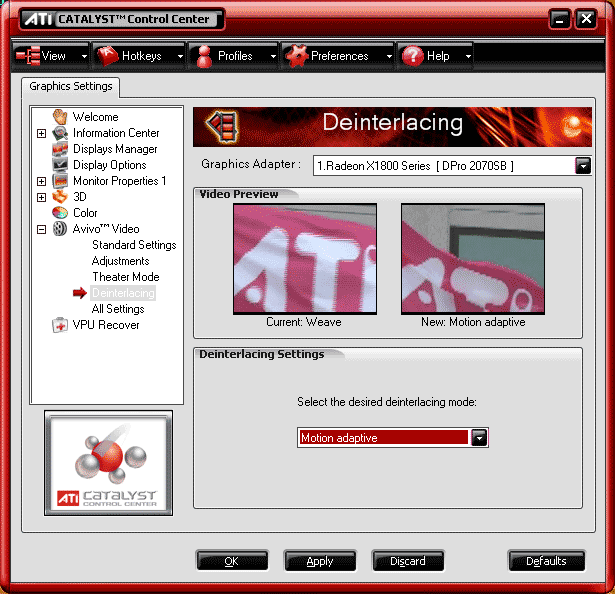Open the Hotkeys menu dropdown arrow
Image resolution: width=615 pixels, height=594 pixels.
coord(180,56)
